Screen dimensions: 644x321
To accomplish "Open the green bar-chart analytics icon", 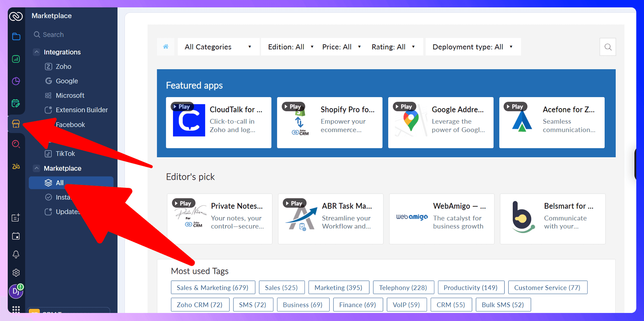I will tap(16, 59).
